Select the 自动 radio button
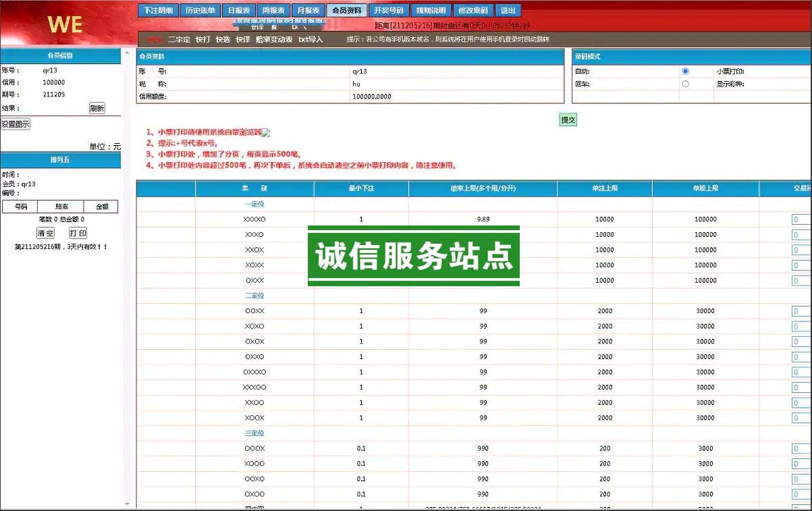Viewport: 812px width, 511px height. (685, 71)
